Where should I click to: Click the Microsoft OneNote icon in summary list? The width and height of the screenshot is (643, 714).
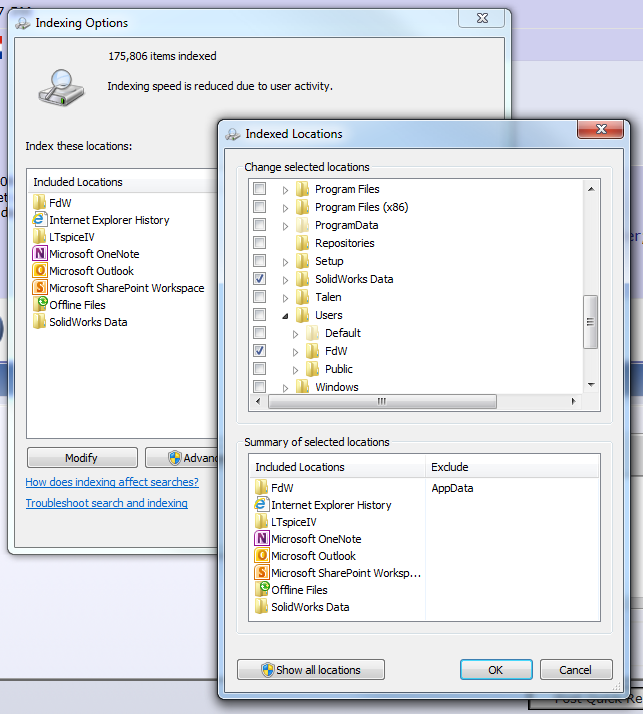coord(261,538)
